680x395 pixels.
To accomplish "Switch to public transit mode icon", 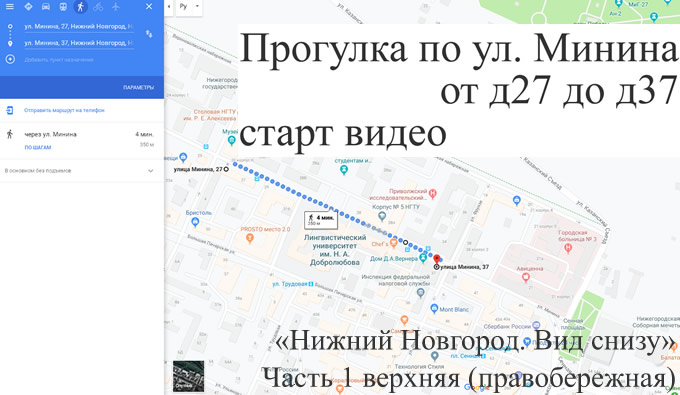I will point(63,7).
